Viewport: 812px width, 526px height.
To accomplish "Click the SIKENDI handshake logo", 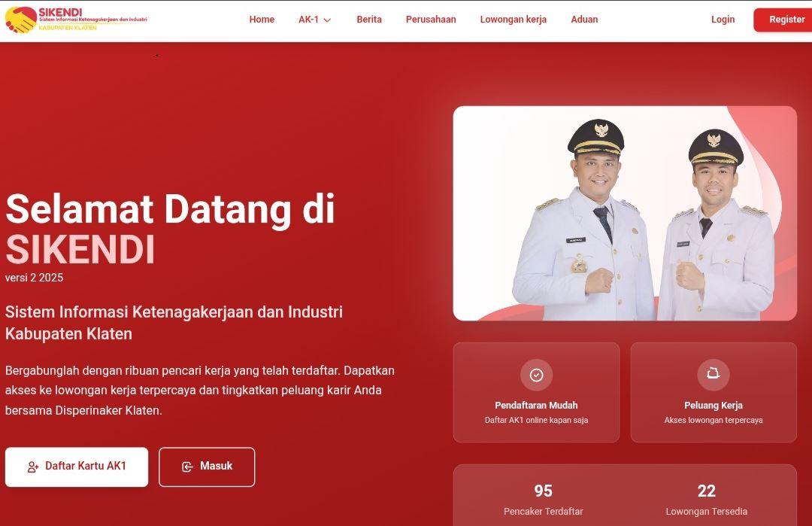I will pyautogui.click(x=21, y=20).
